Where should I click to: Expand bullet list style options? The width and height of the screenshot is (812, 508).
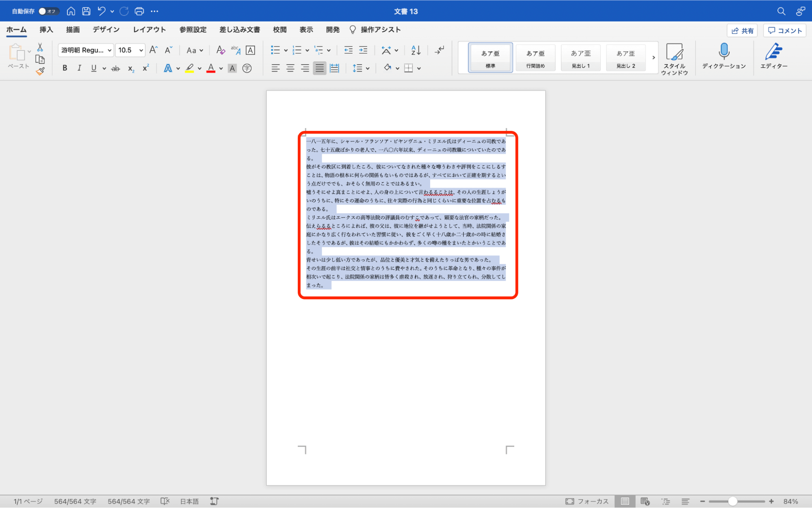point(286,50)
